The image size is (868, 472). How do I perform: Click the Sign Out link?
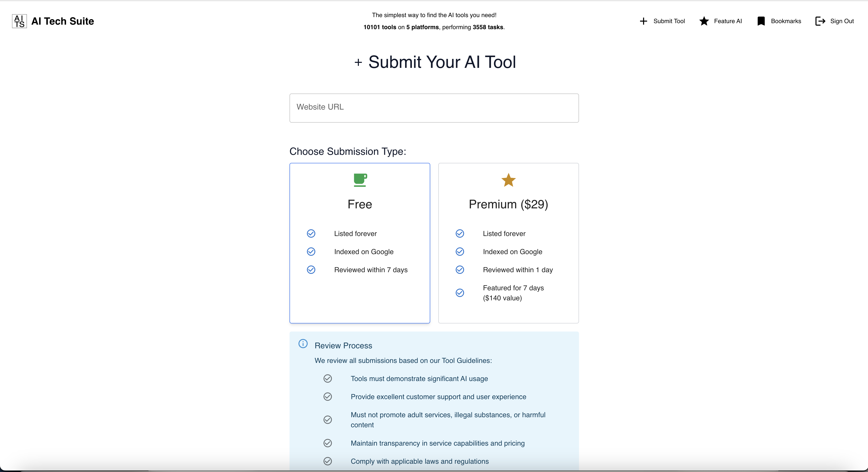(x=842, y=21)
